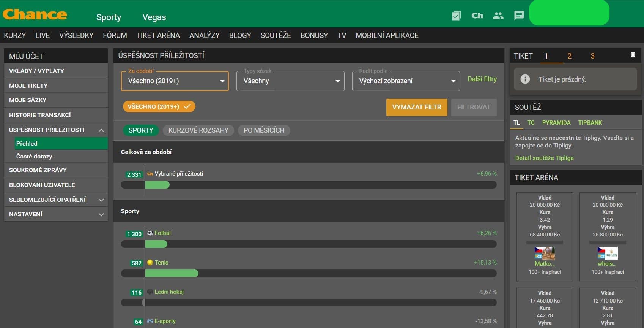Open whois... avatar thumbnail in Tiket aréna

608,253
